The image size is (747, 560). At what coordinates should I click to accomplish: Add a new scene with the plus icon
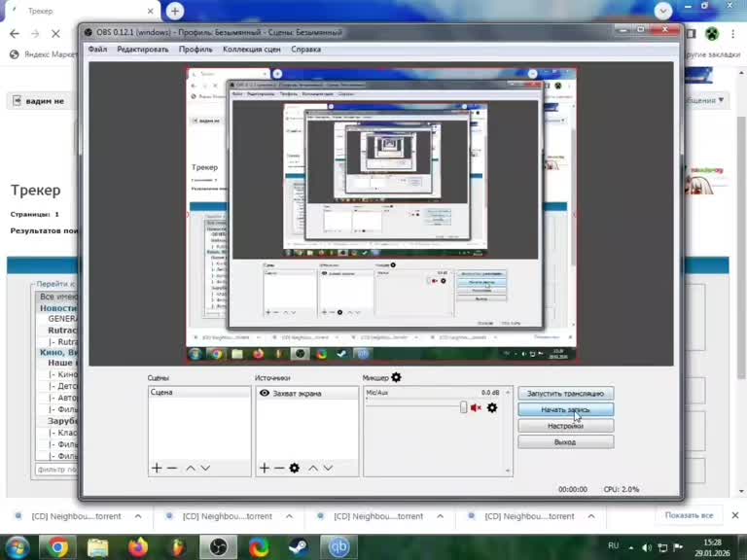point(157,468)
